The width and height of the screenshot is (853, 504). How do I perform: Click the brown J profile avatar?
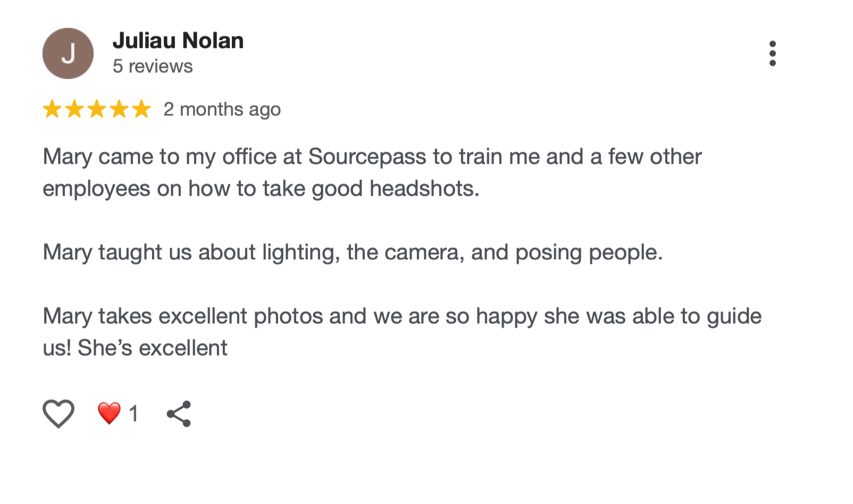click(68, 54)
